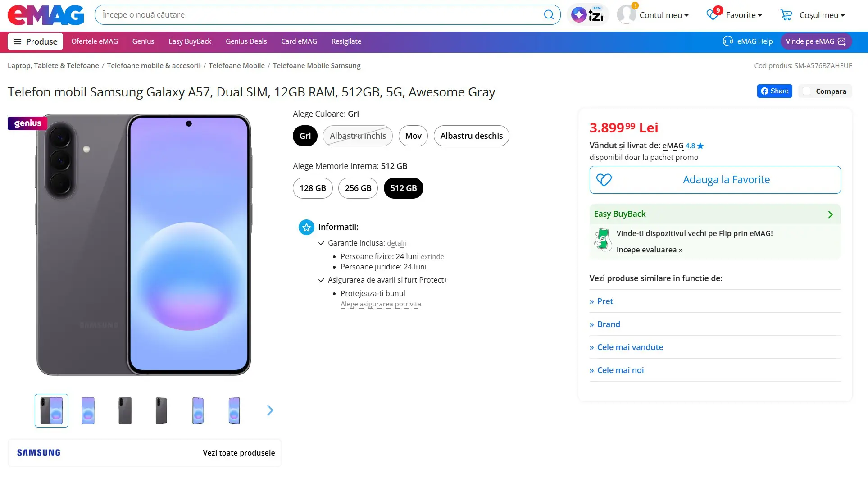This screenshot has height=483, width=868.
Task: Select the 256 GB memory option
Action: point(358,188)
